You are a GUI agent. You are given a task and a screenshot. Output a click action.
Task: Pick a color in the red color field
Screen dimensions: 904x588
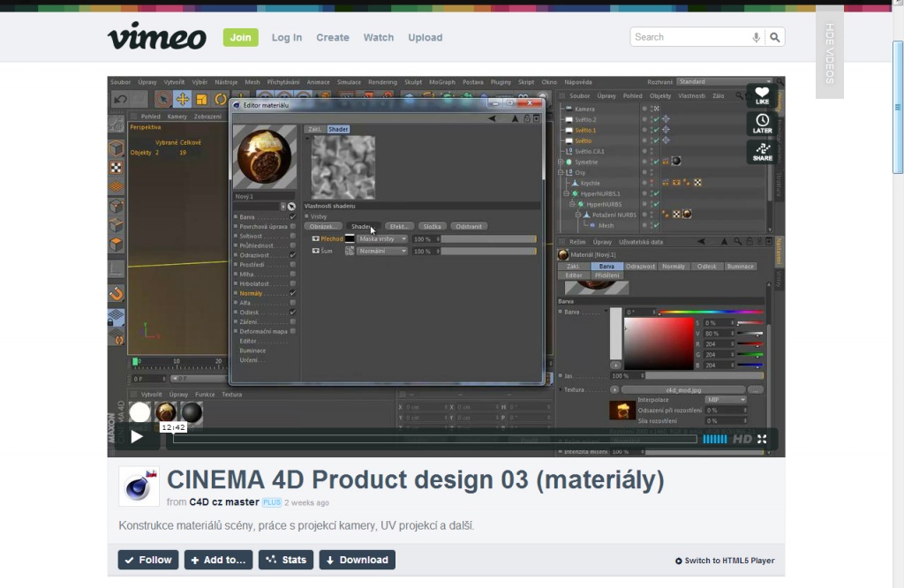659,343
